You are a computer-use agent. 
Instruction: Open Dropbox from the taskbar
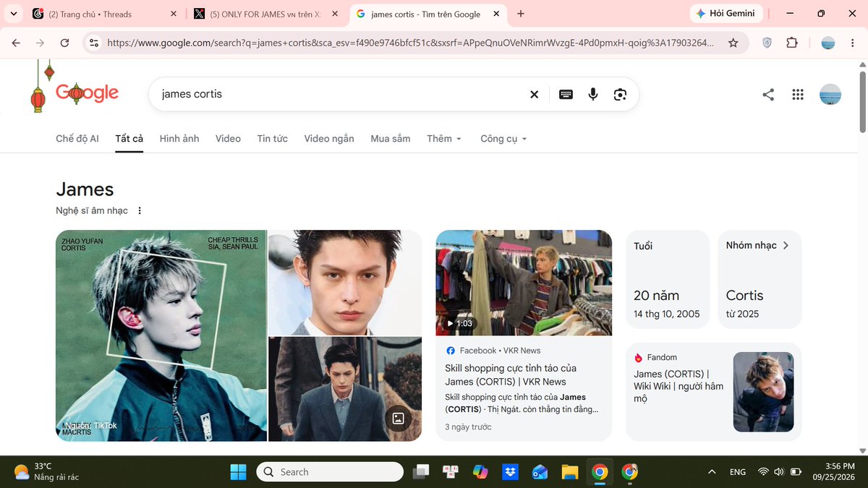pyautogui.click(x=511, y=472)
